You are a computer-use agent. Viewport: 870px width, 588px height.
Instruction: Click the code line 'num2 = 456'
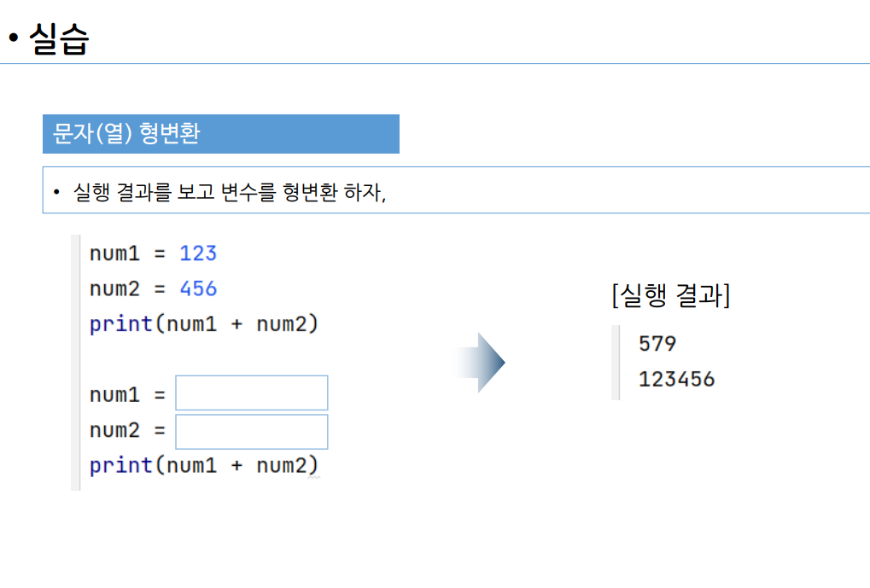pyautogui.click(x=153, y=289)
